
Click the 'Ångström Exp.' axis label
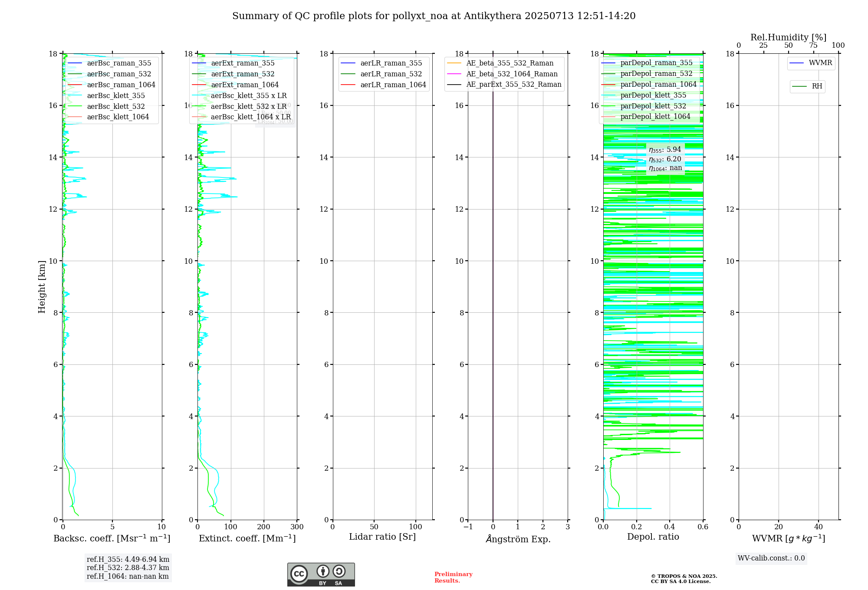click(x=518, y=539)
